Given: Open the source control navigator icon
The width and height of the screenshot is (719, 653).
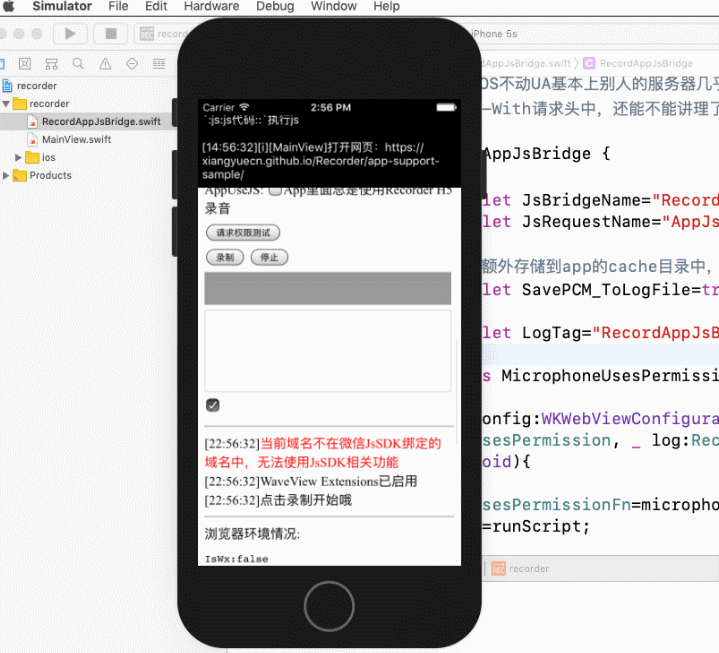Looking at the screenshot, I should point(23,64).
